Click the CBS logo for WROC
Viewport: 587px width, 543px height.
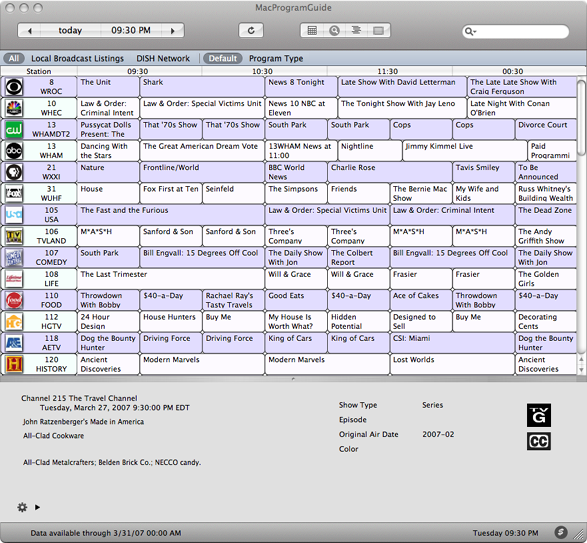pos(14,87)
